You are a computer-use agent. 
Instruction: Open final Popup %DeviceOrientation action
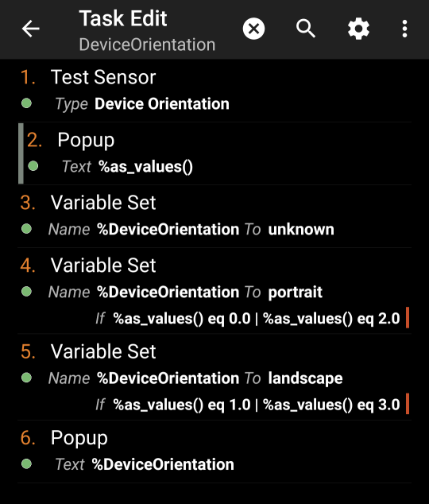pos(214,452)
